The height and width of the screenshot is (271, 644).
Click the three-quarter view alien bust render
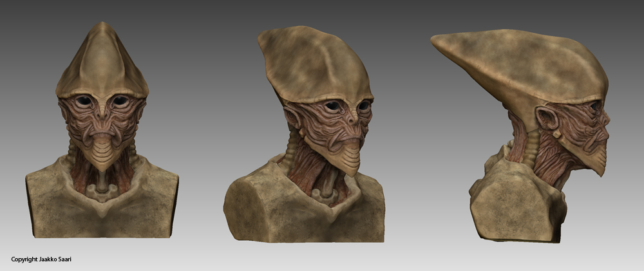tap(305, 134)
